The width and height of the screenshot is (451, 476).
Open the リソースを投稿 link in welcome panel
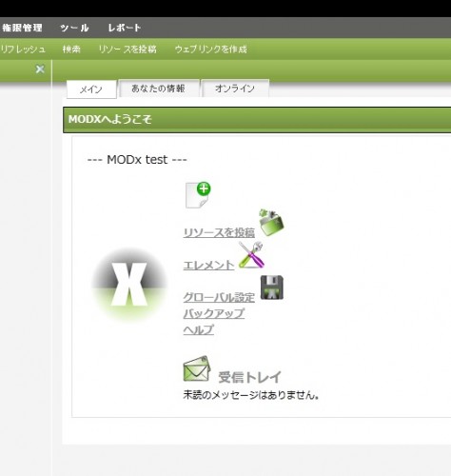pyautogui.click(x=219, y=232)
